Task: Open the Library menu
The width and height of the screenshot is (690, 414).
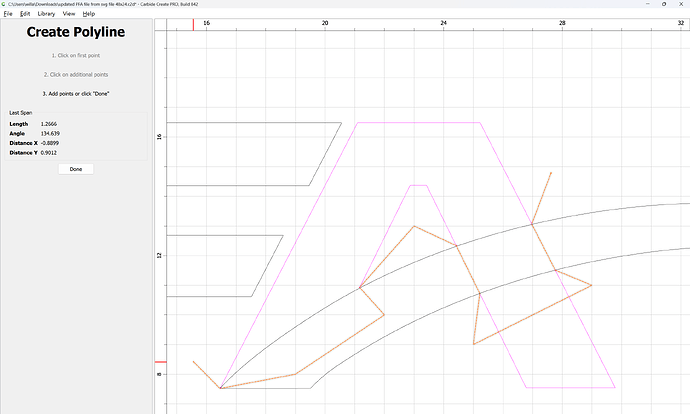Action: 46,14
